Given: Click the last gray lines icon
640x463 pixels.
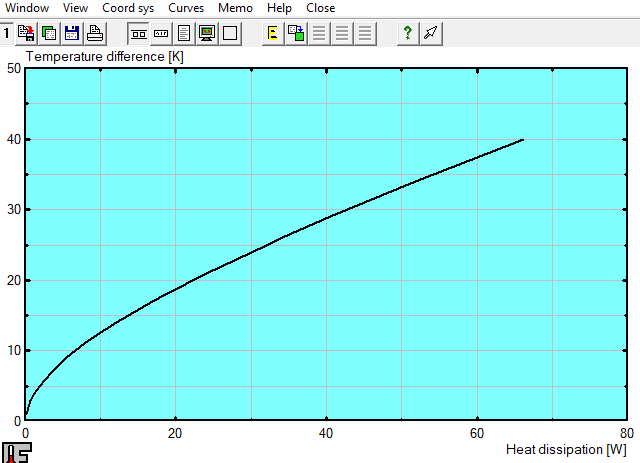Looking at the screenshot, I should coord(365,33).
